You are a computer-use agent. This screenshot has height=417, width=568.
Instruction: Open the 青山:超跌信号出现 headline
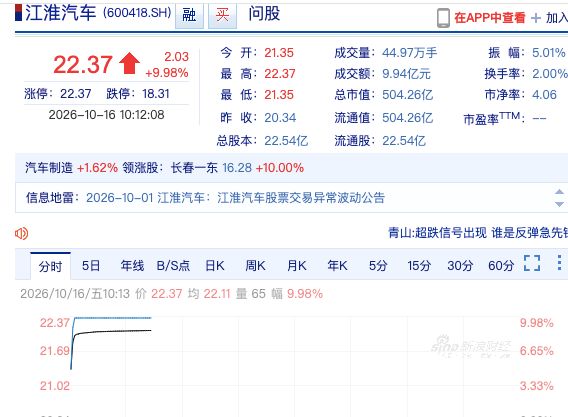(478, 233)
